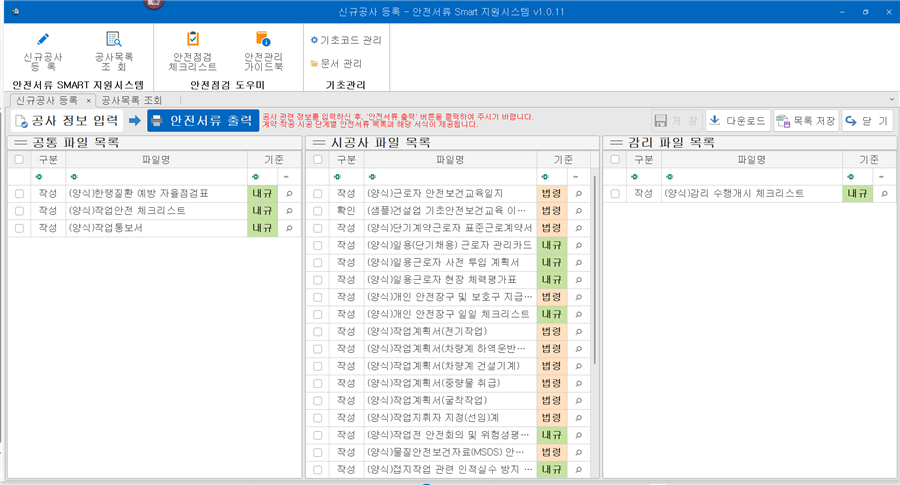Open the 안전관리 가이드북 icon
The image size is (900, 485).
point(263,51)
